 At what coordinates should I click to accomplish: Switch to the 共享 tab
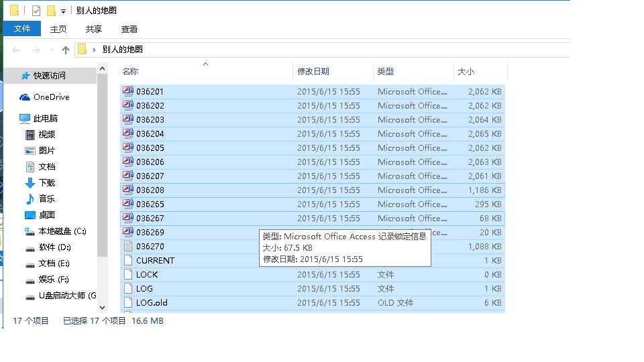pyautogui.click(x=94, y=29)
